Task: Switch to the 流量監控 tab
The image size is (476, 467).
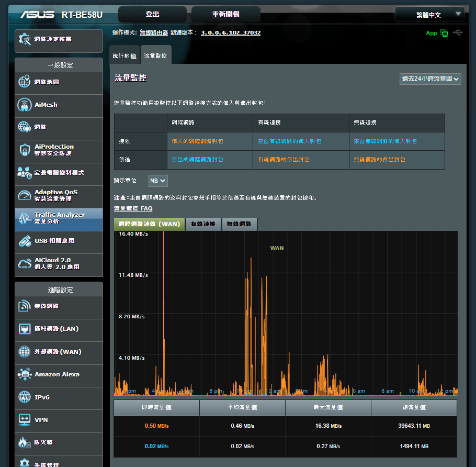Action: 155,55
